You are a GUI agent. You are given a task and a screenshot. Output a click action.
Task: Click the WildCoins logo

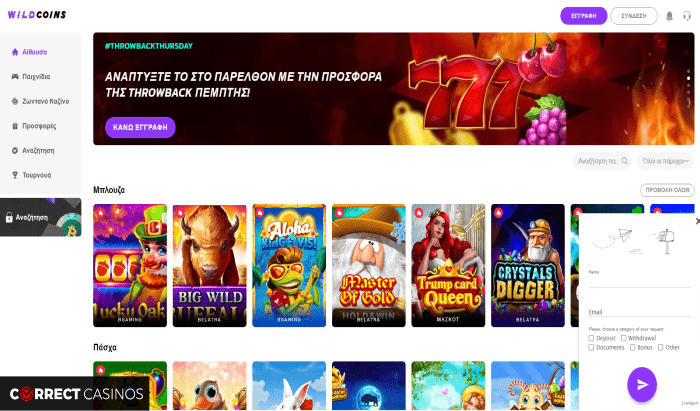point(37,15)
